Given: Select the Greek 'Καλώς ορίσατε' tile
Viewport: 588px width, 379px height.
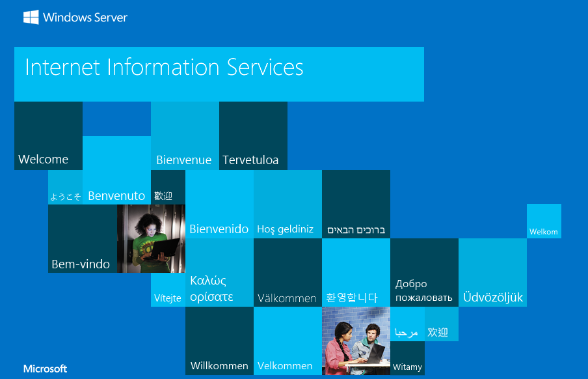Looking at the screenshot, I should pos(219,272).
